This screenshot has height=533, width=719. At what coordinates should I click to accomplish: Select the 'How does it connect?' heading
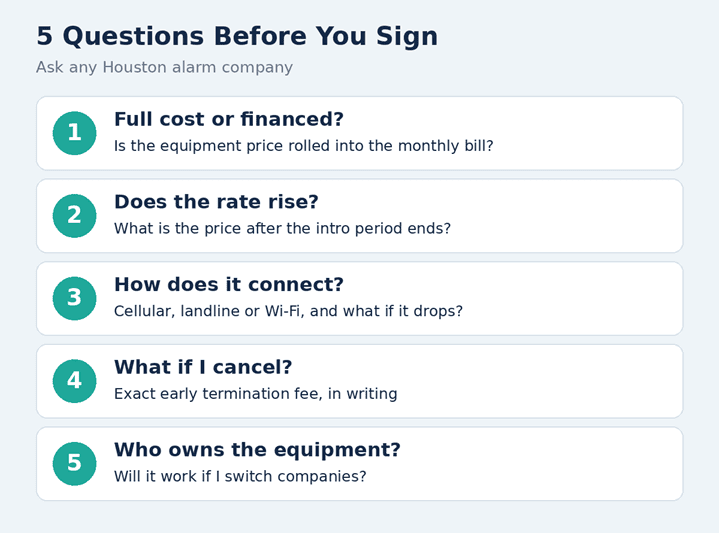pos(229,284)
